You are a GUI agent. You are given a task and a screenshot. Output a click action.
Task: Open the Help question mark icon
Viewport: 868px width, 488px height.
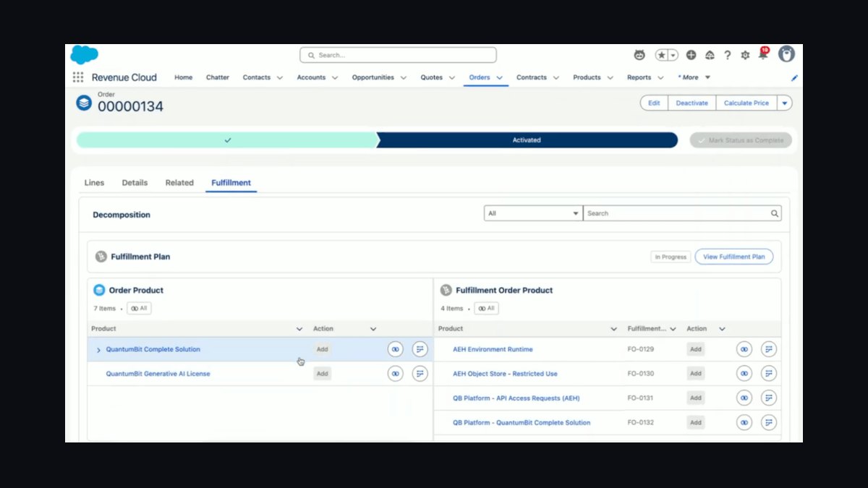(x=727, y=55)
